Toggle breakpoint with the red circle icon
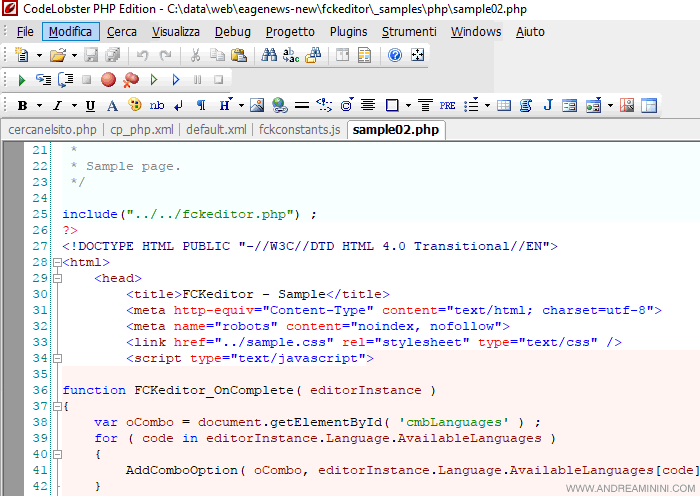Screen dimensions: 700x496 pos(108,80)
